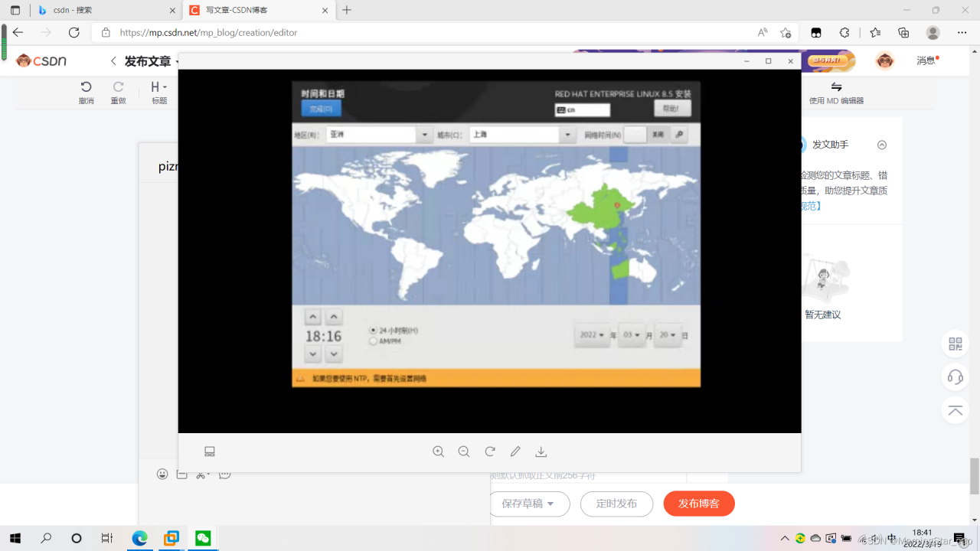
Task: Open the browser extensions puzzle icon
Action: pyautogui.click(x=844, y=32)
